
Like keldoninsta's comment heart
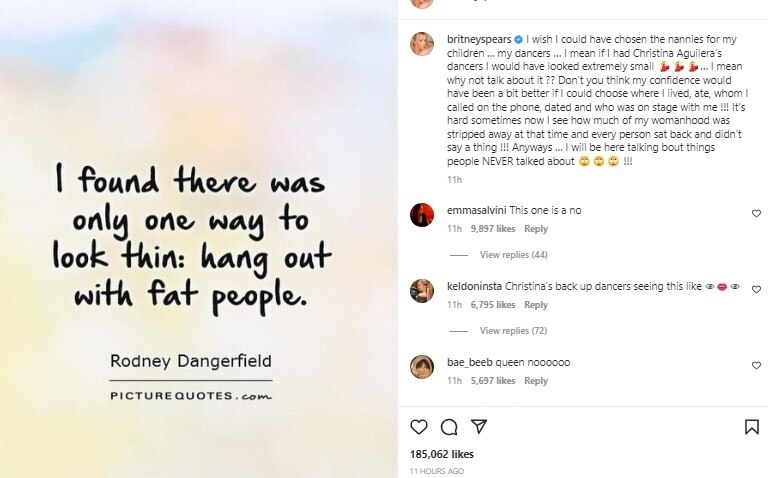756,290
